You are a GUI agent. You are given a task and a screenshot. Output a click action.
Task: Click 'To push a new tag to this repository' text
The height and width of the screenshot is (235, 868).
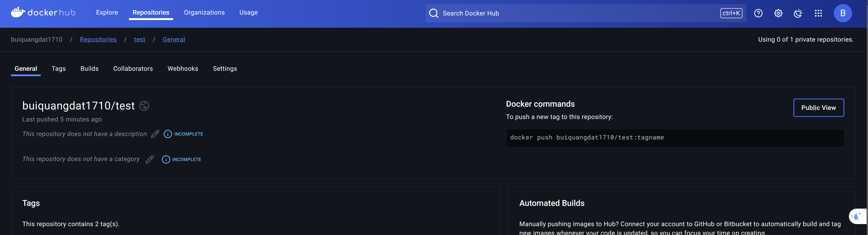point(559,117)
